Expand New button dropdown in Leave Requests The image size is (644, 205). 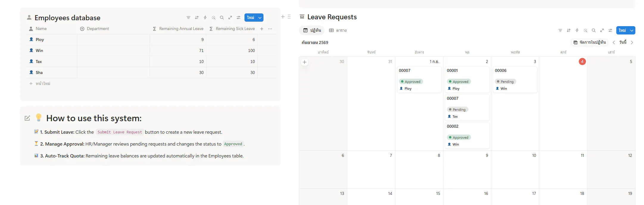pyautogui.click(x=632, y=30)
